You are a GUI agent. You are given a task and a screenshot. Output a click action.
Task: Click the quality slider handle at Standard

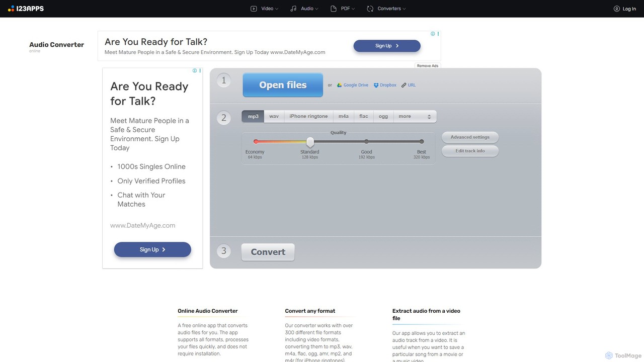coord(310,142)
